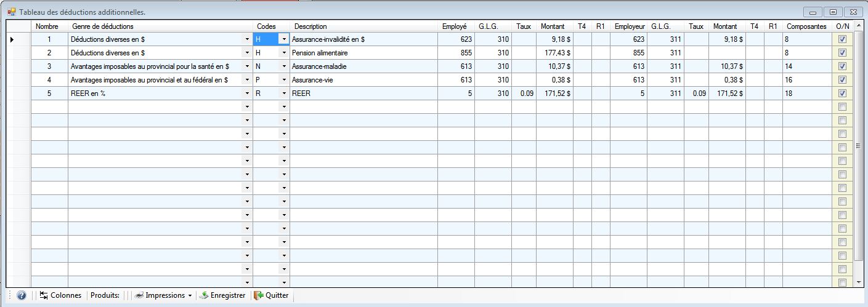Uncheck O/N for Assurance-invalidité row
868x307 pixels.
[842, 39]
